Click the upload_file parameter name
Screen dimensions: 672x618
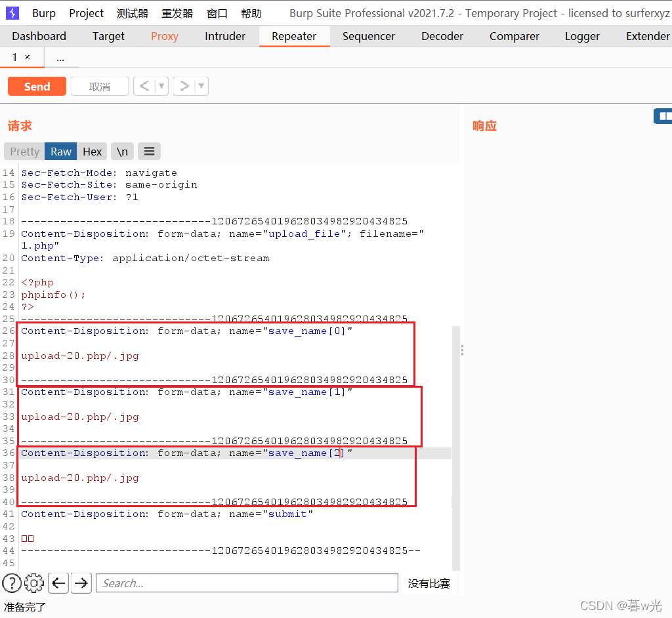(304, 234)
